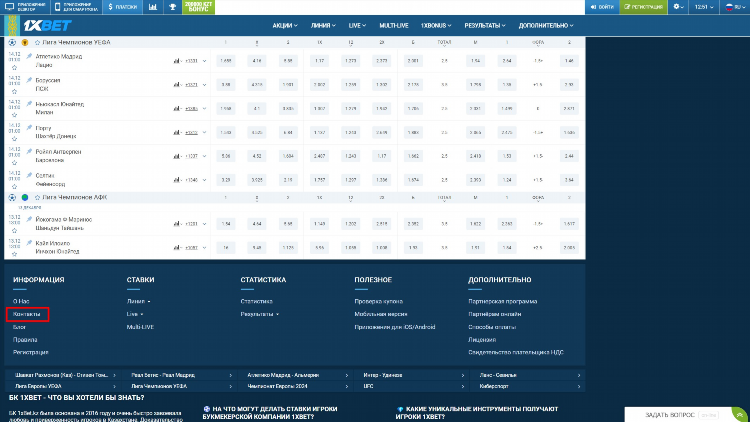The image size is (750, 422).
Task: Expand more markets chevron for Атлетико Мадрид
Action: [205, 61]
